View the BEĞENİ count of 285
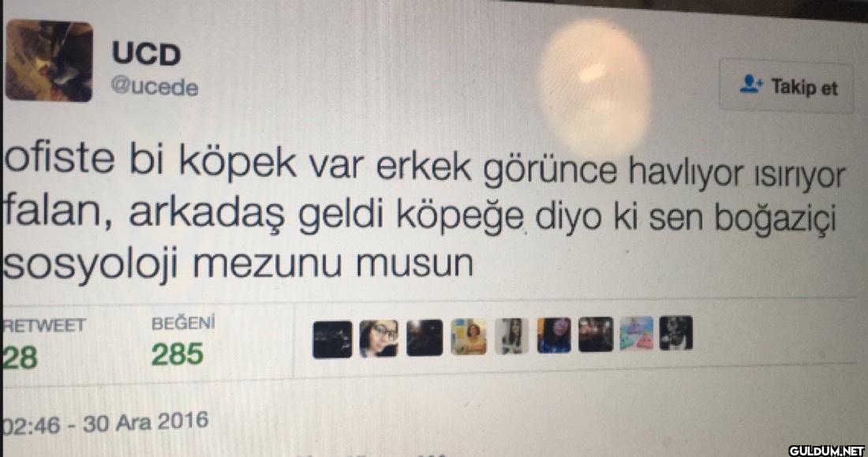868x457 pixels. [177, 354]
